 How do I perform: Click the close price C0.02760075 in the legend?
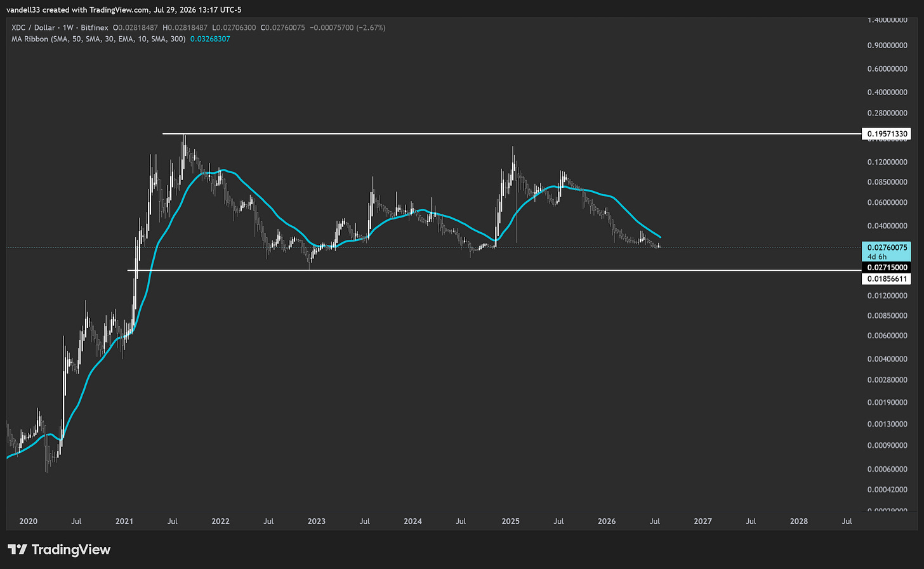click(x=283, y=28)
